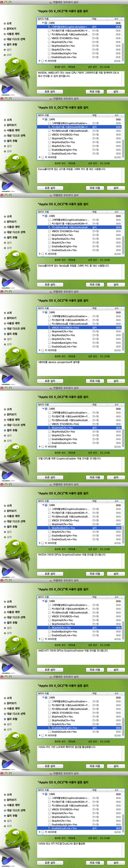This screenshot has height=868, width=128.
Task: Uncheck the checked EnableBacklight option
Action: tap(49, 728)
